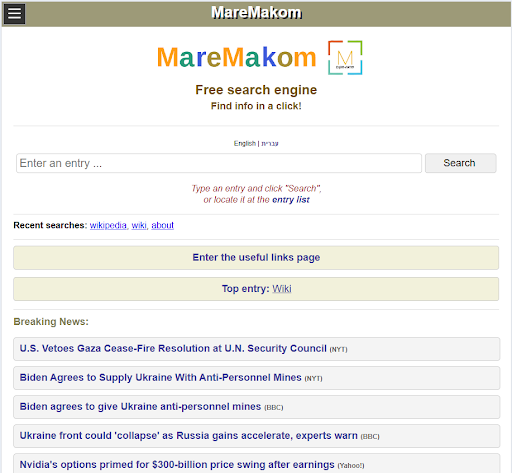Click the MareMakom header title
512x473 pixels.
(x=256, y=13)
